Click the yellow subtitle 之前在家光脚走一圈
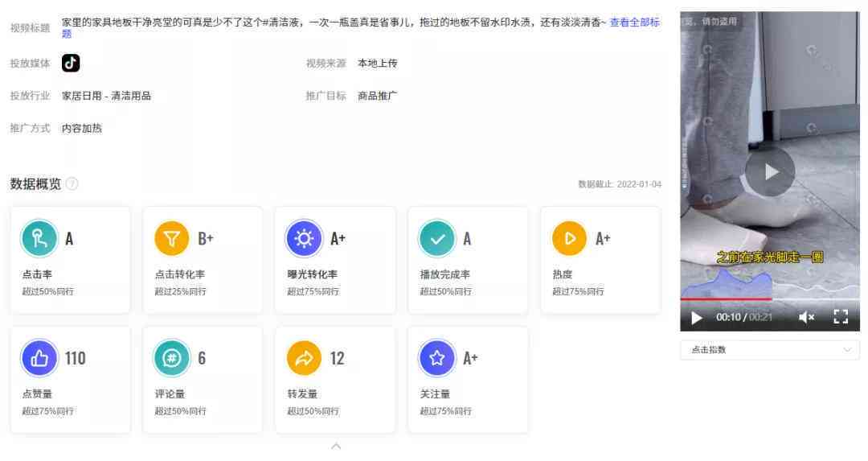Screen dimensions: 868x461 770,257
